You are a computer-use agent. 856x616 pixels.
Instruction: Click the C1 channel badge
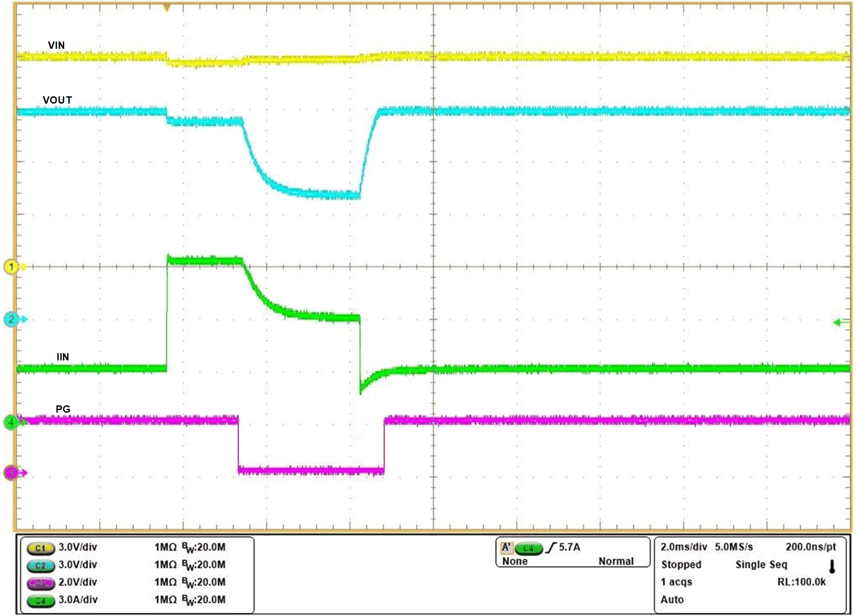tap(41, 548)
